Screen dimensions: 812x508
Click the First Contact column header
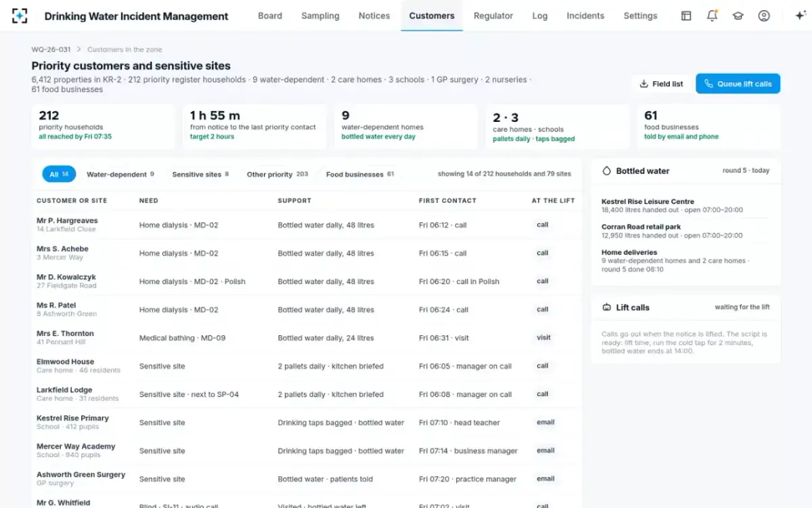coord(448,200)
